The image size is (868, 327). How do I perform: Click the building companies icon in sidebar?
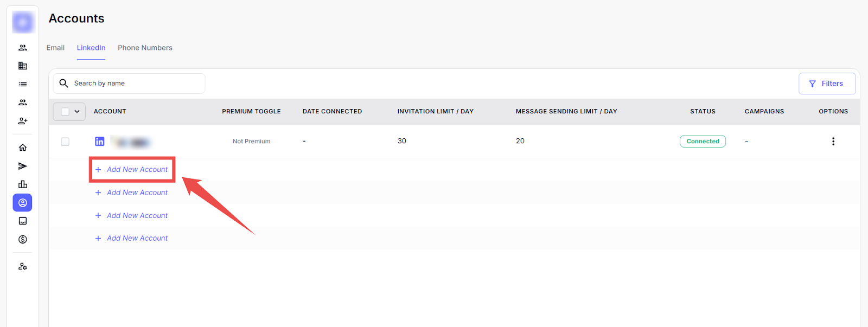23,66
